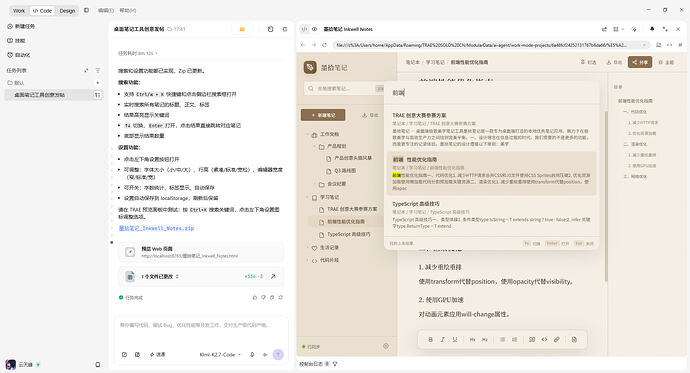Image resolution: width=690 pixels, height=373 pixels.
Task: Give thumbs up to the response
Action: tap(254, 297)
